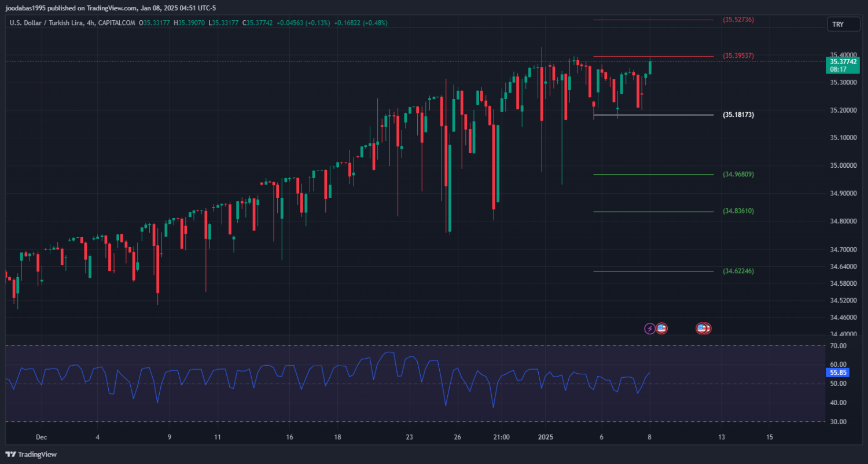Select the green 34.83610 level label

pyautogui.click(x=738, y=211)
